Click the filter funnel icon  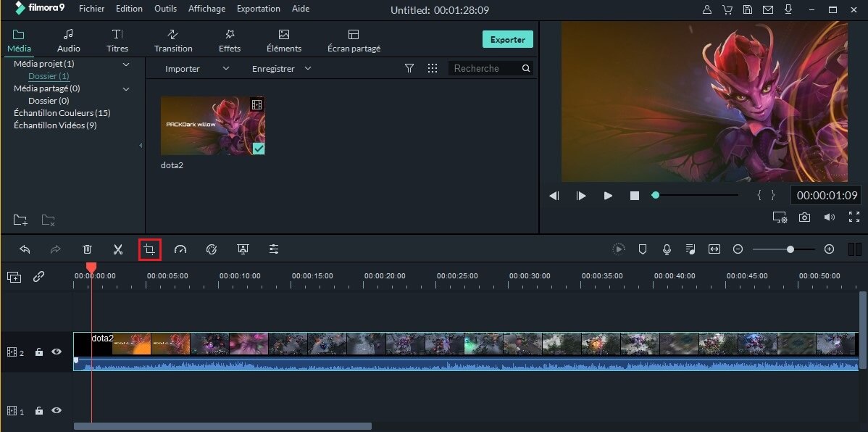409,68
